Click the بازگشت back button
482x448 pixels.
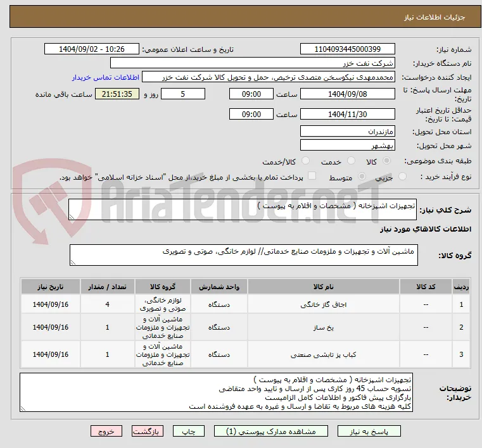[147, 431]
